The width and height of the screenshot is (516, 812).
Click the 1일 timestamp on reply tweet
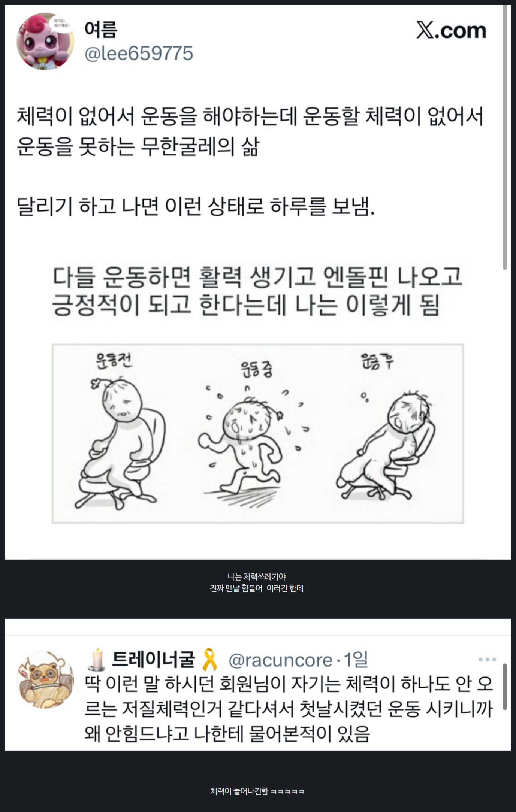pyautogui.click(x=356, y=660)
